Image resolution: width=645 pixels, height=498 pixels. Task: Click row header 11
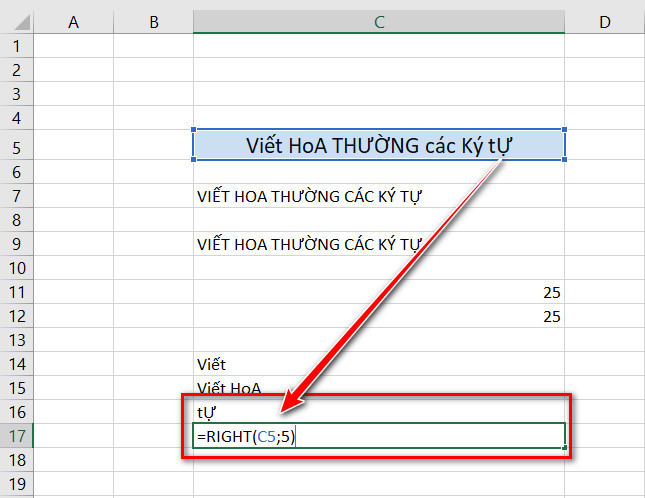pos(17,292)
